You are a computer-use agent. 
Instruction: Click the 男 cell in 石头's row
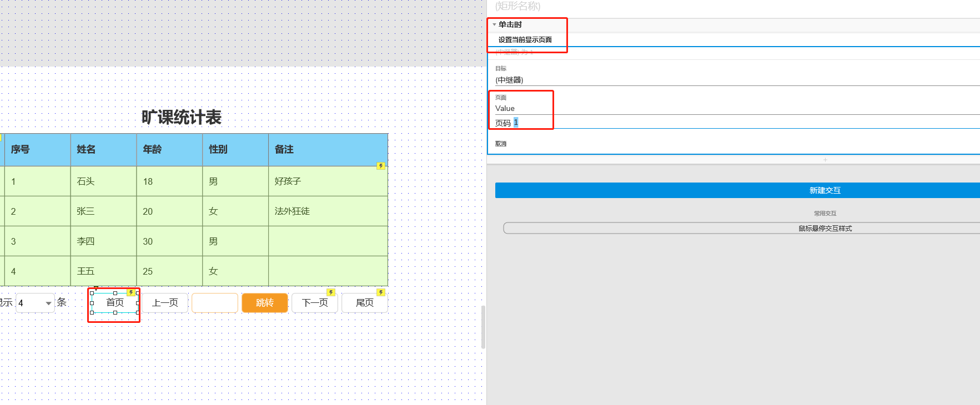coord(235,181)
